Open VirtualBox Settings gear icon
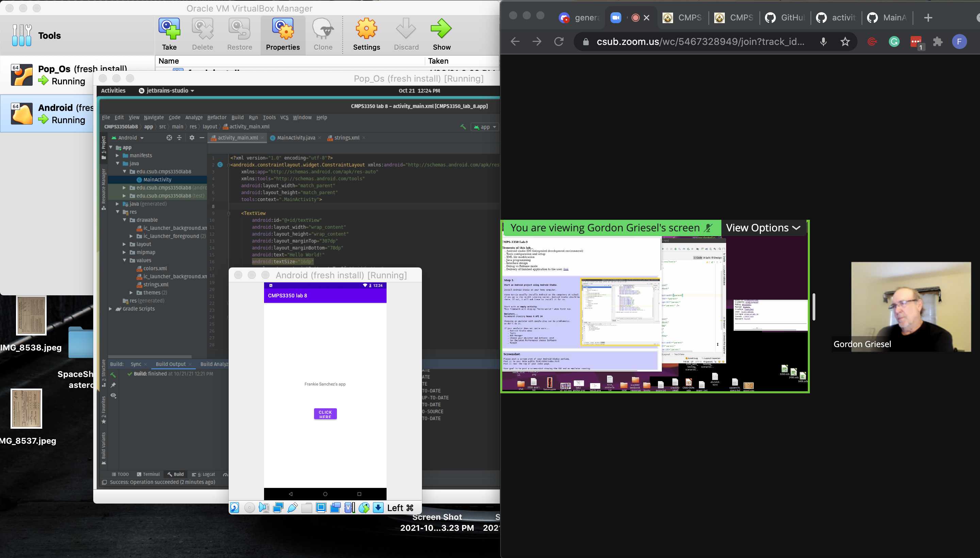 pos(366,29)
